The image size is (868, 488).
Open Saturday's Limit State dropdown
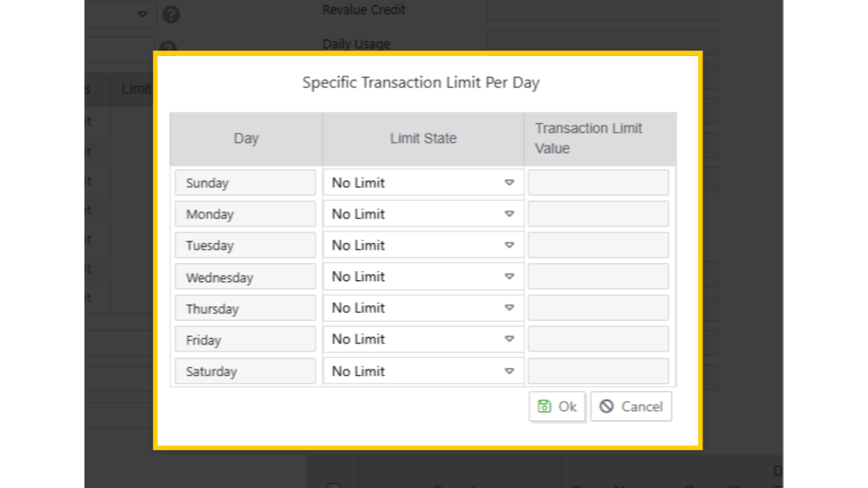pos(422,371)
